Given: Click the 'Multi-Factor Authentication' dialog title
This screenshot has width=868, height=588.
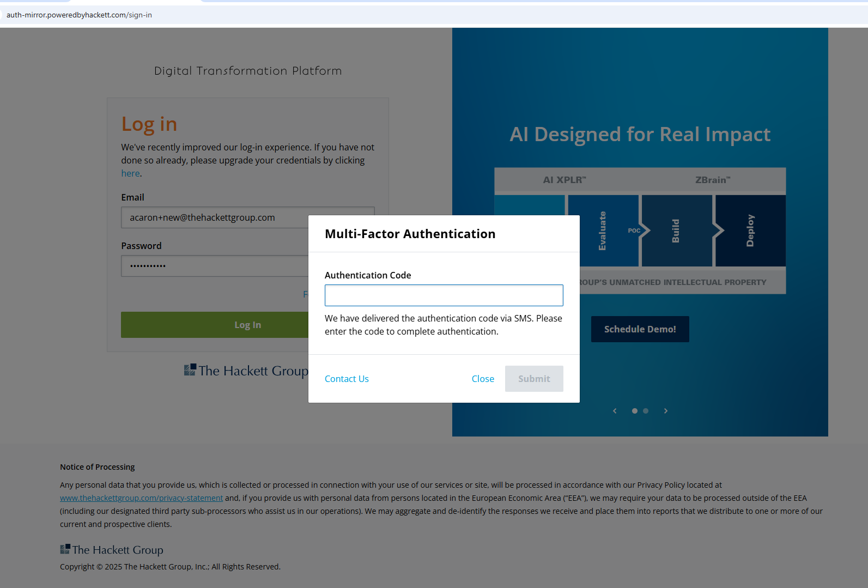Looking at the screenshot, I should 410,234.
